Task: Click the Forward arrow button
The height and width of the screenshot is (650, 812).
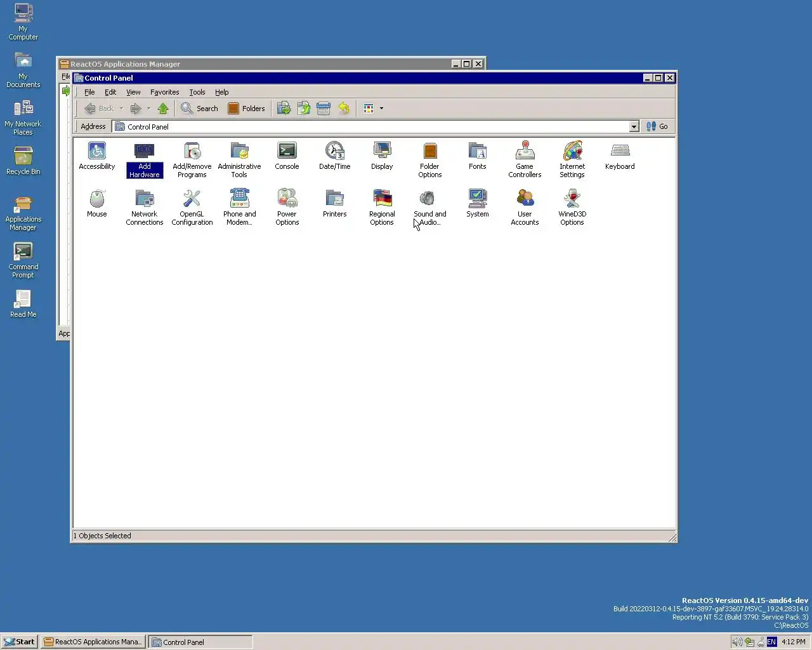Action: pos(135,109)
